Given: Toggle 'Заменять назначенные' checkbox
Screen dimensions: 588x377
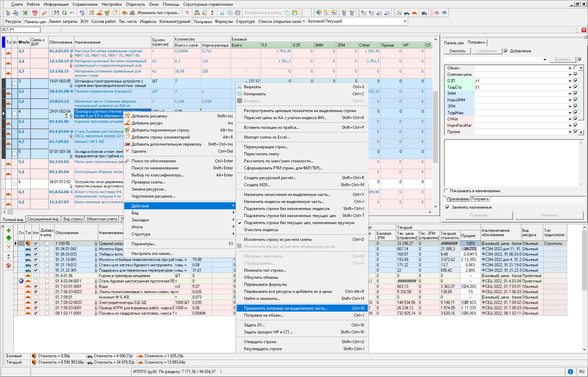Looking at the screenshot, I should [x=447, y=207].
